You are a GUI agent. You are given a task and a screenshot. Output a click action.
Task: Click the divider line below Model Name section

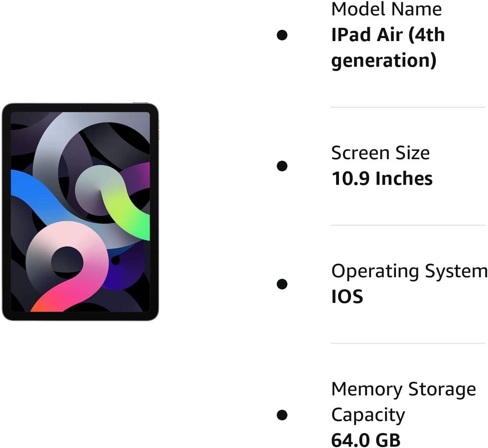point(408,107)
